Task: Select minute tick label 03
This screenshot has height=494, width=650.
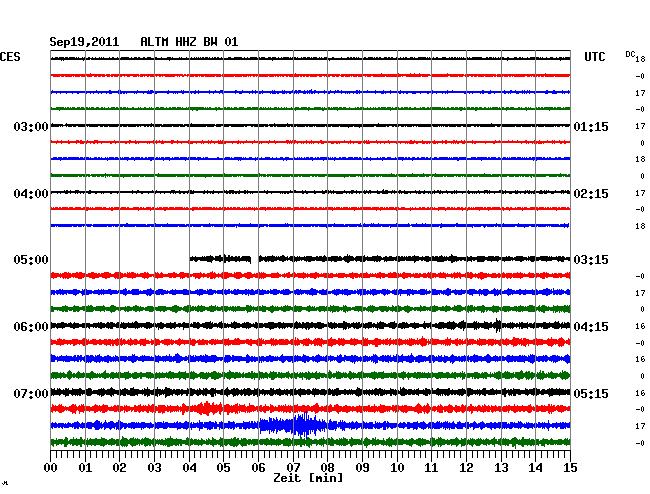Action: pyautogui.click(x=154, y=467)
